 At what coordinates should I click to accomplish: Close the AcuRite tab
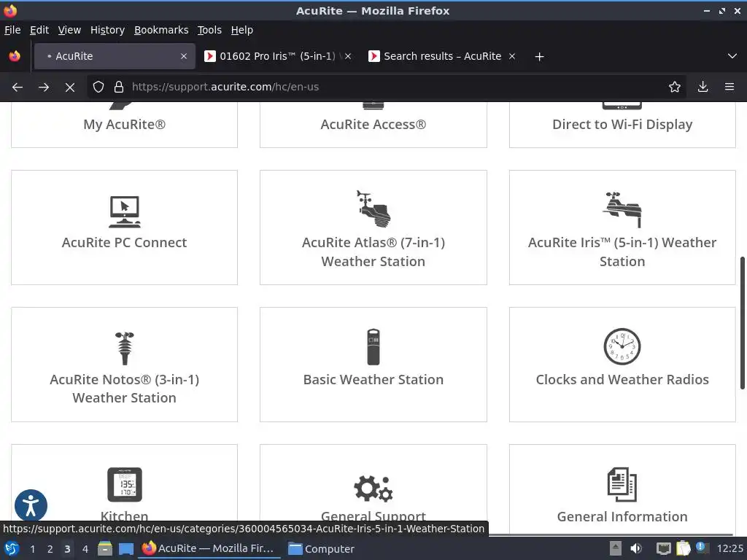point(184,56)
